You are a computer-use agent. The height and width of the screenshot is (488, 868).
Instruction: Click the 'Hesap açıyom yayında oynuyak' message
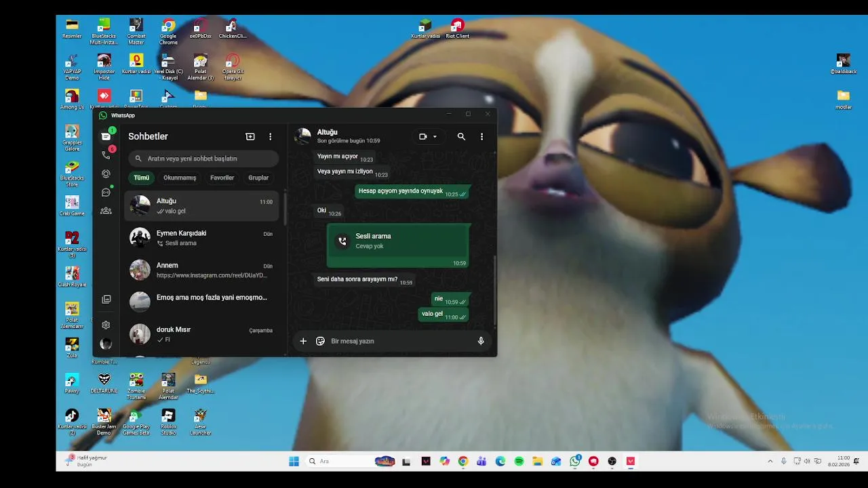[x=412, y=192]
